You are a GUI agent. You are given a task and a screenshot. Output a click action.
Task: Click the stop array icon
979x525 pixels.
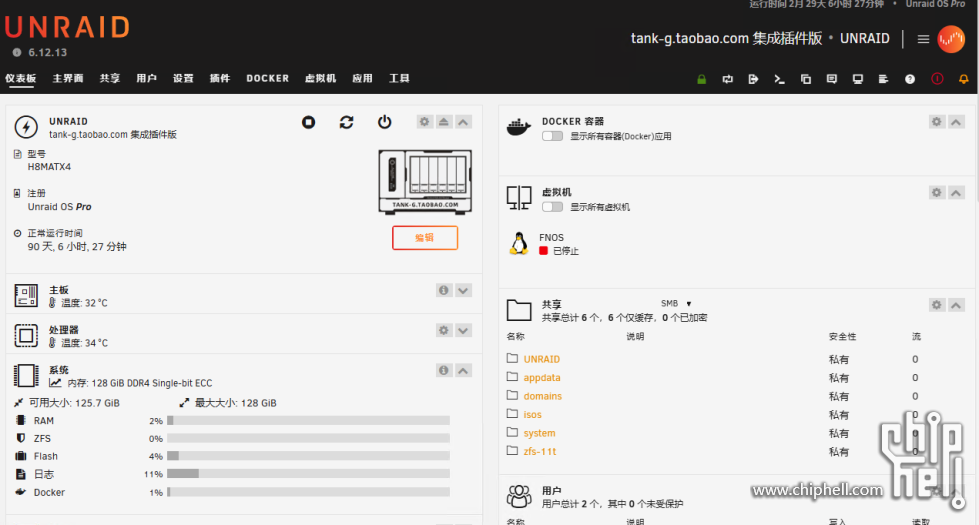point(308,122)
